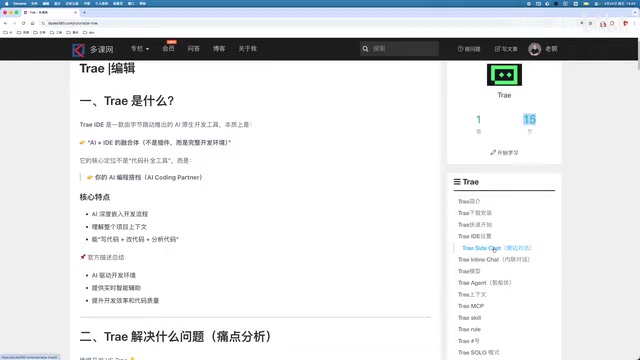Click the AI Coding Partner quote line
Screen dimensions: 640x360
(145, 178)
